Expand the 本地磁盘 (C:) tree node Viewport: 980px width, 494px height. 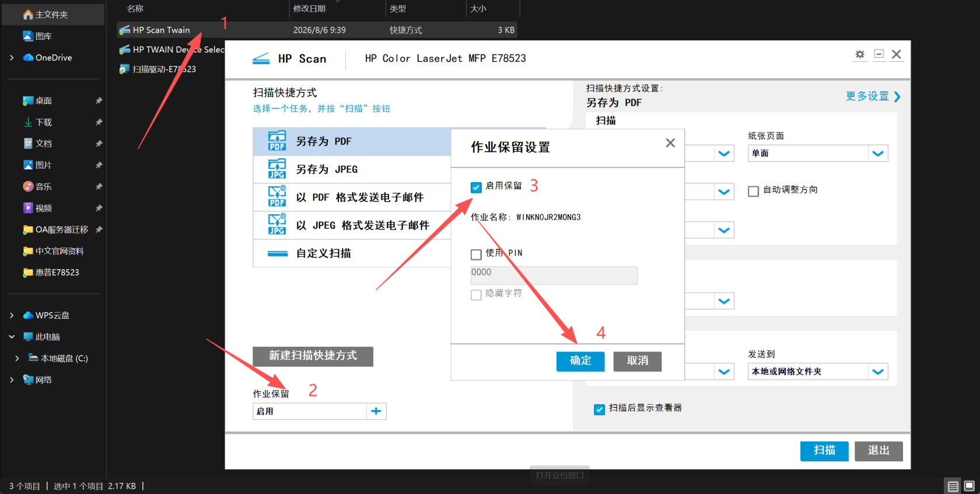(17, 359)
